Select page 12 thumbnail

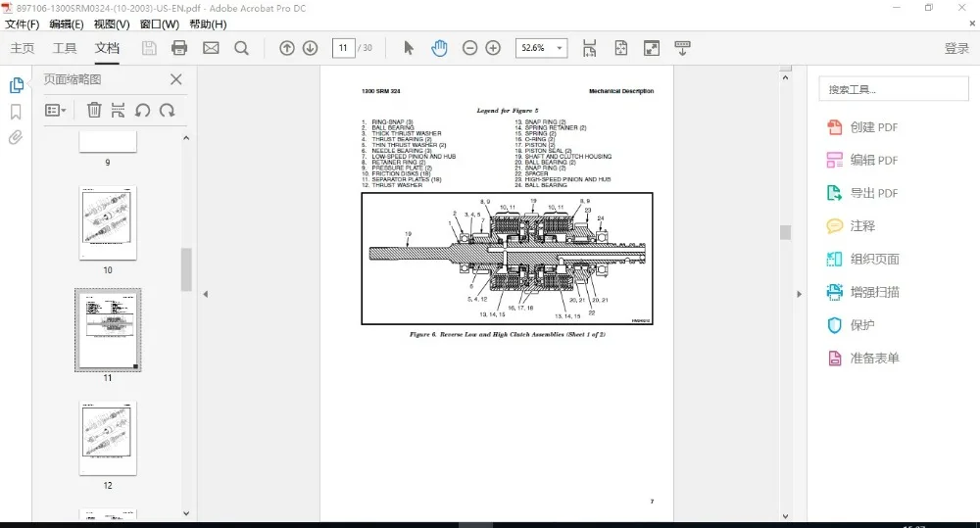[x=108, y=438]
